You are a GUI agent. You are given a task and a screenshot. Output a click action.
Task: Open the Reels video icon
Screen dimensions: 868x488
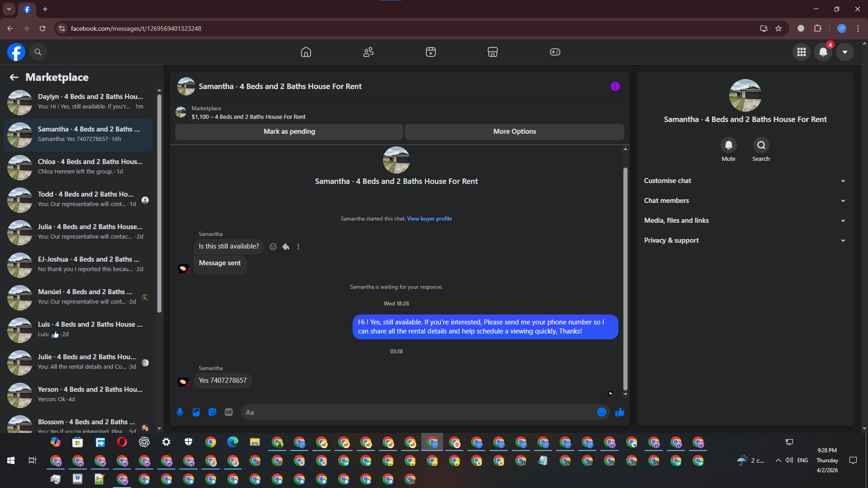tap(431, 52)
